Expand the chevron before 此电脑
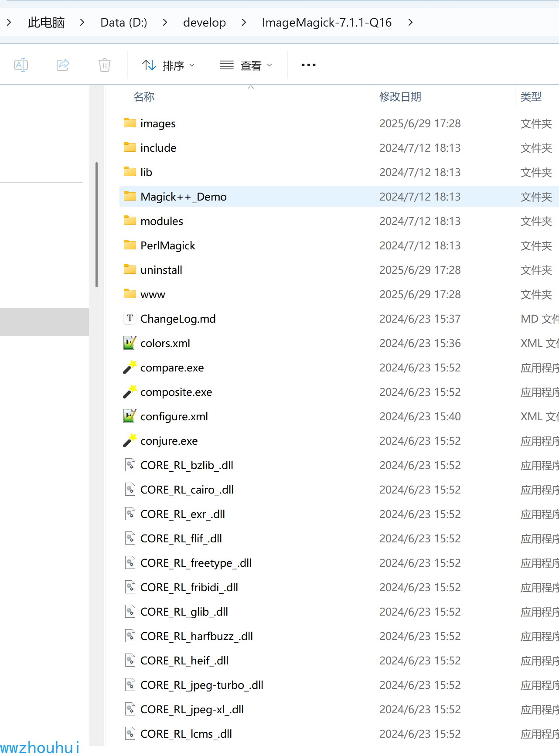 point(9,22)
